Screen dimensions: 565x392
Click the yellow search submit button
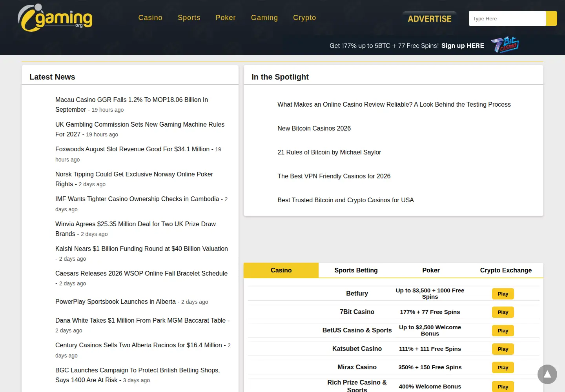click(552, 18)
